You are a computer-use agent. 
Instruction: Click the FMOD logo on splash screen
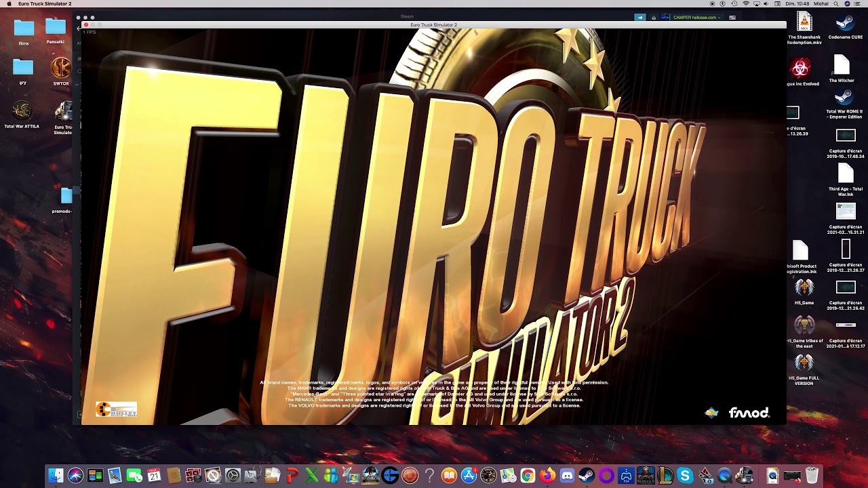749,413
